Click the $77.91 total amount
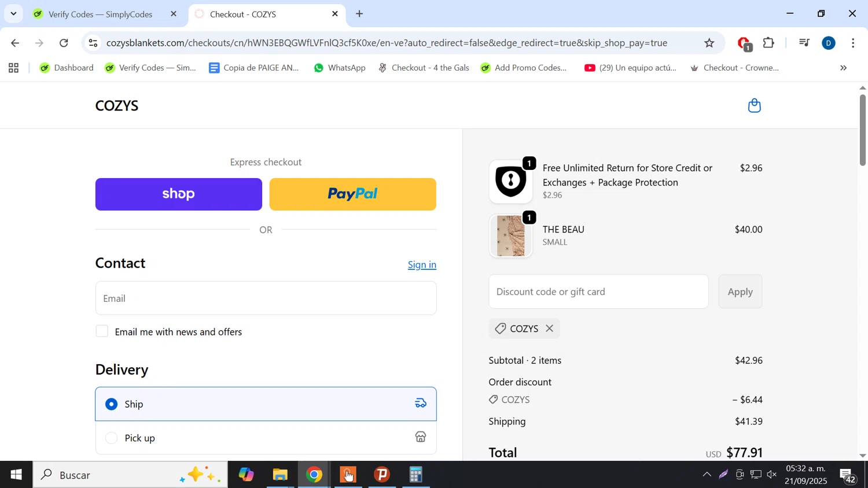Image resolution: width=868 pixels, height=488 pixels. coord(744,452)
